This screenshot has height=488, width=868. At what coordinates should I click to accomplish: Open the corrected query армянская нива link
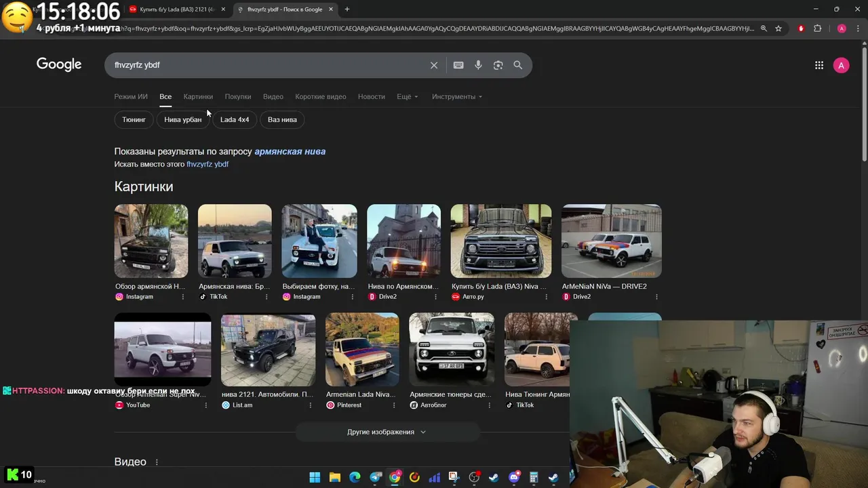pos(290,152)
